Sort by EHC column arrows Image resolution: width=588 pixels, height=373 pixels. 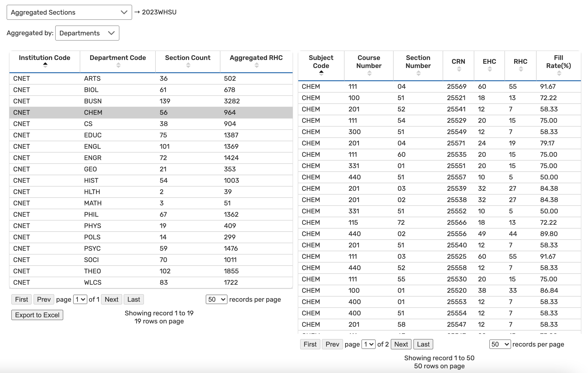pos(490,69)
